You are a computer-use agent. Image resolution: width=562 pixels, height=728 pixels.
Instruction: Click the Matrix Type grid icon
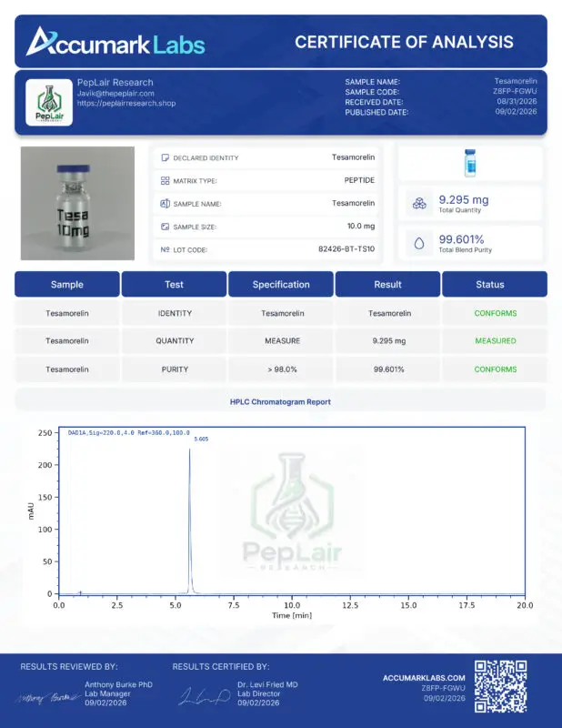(x=165, y=180)
